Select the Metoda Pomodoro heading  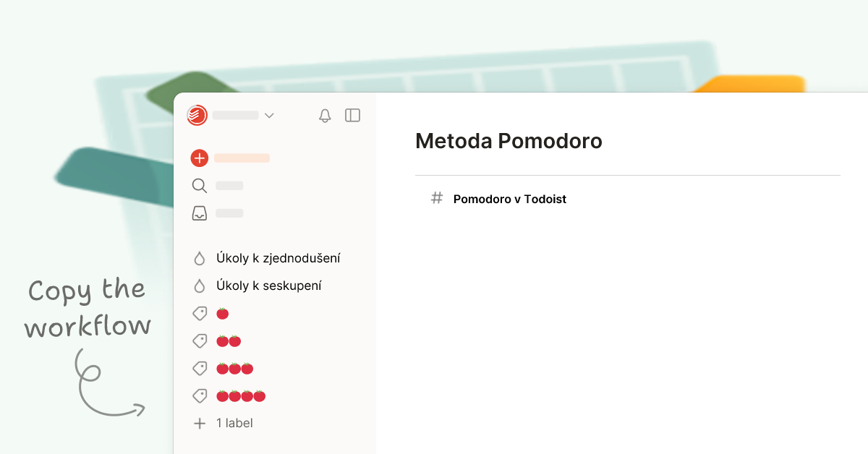[508, 141]
